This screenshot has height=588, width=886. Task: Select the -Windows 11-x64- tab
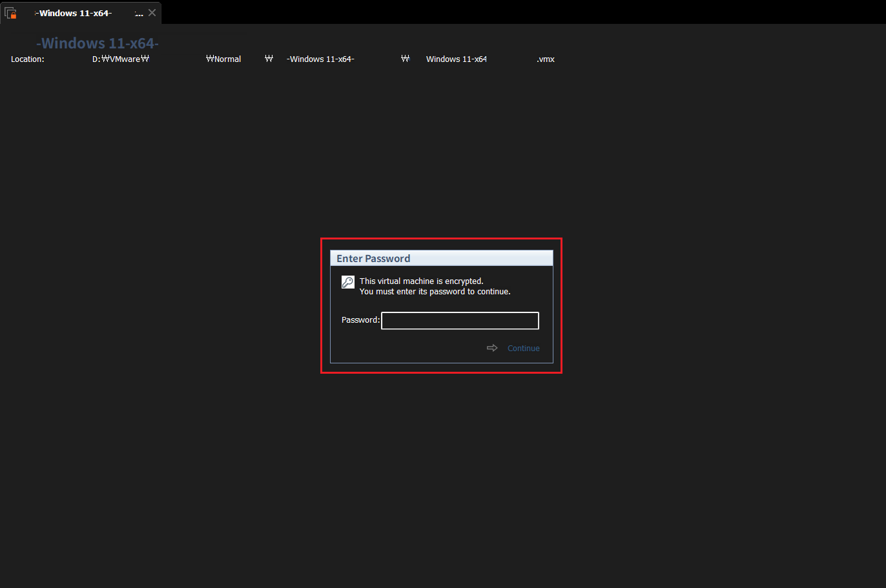[81, 13]
